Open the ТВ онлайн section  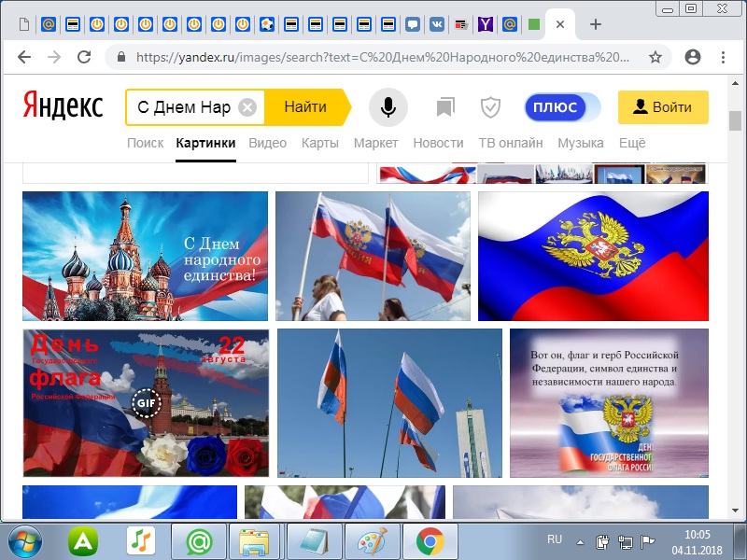(511, 143)
